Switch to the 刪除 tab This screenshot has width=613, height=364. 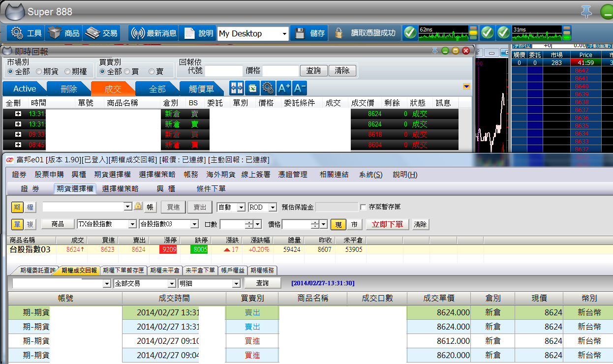(69, 89)
